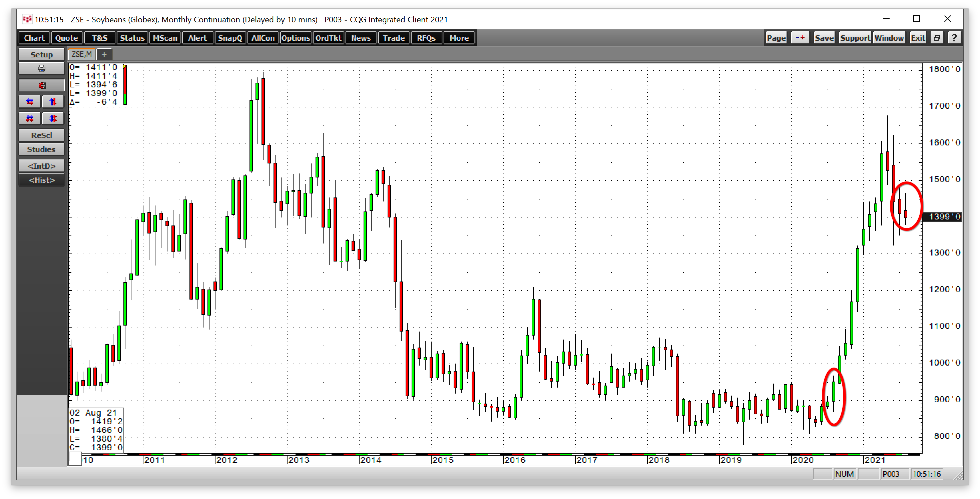Image resolution: width=980 pixels, height=499 pixels.
Task: Open the Support dropdown
Action: coord(855,38)
